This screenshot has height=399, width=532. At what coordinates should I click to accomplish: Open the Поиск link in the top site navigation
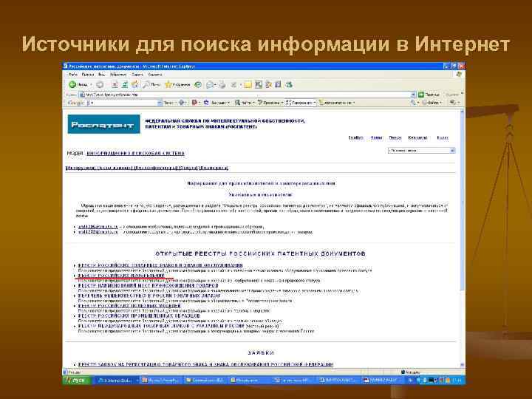395,137
